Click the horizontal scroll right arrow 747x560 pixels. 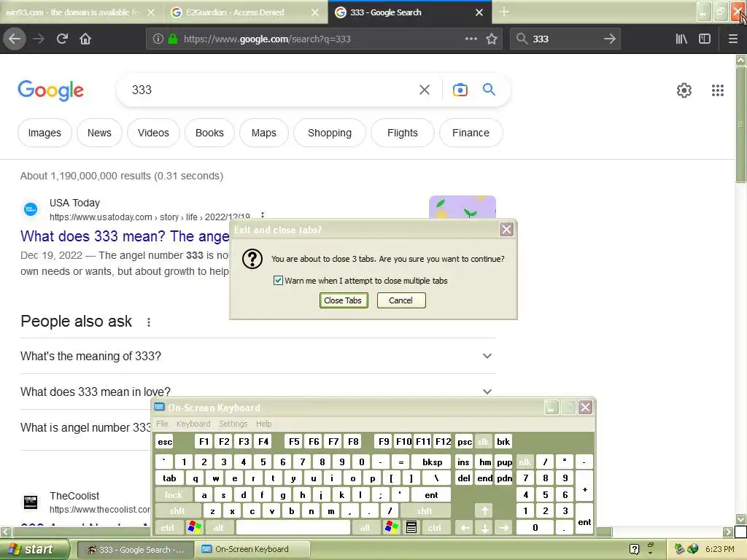pos(728,532)
